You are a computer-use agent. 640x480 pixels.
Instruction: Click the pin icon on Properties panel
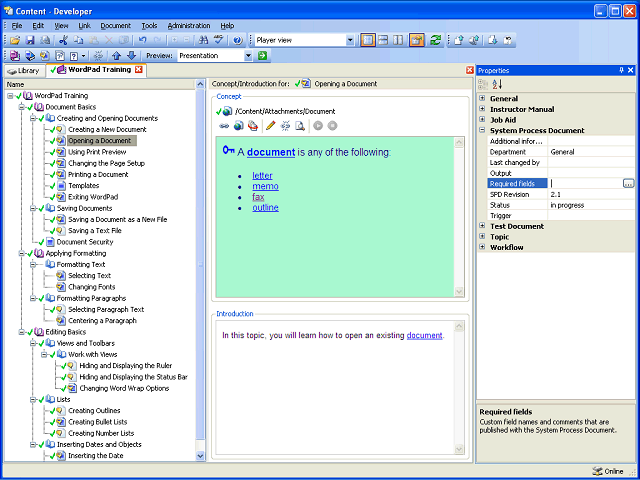tap(622, 71)
